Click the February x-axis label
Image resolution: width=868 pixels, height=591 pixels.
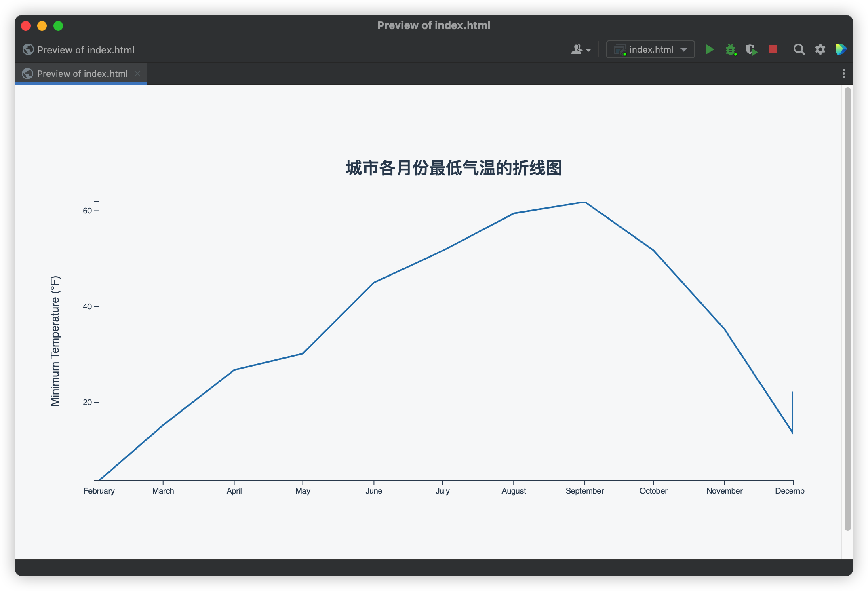coord(99,491)
